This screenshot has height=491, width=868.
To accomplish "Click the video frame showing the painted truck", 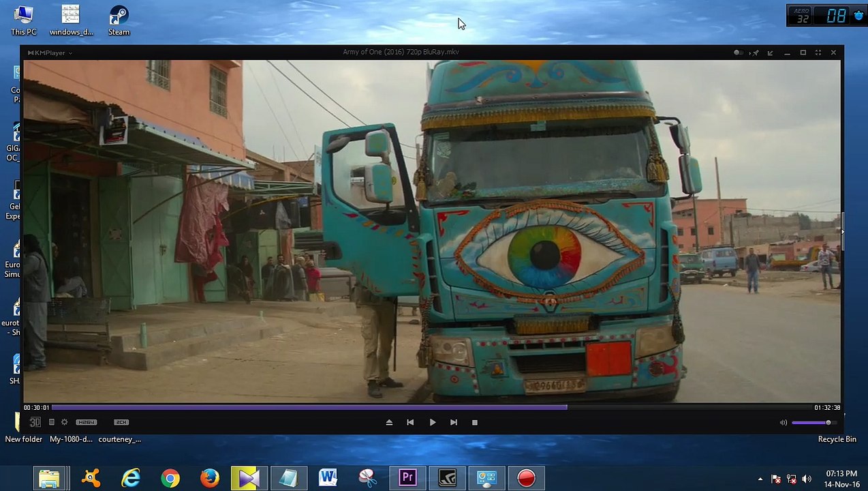I will point(432,231).
